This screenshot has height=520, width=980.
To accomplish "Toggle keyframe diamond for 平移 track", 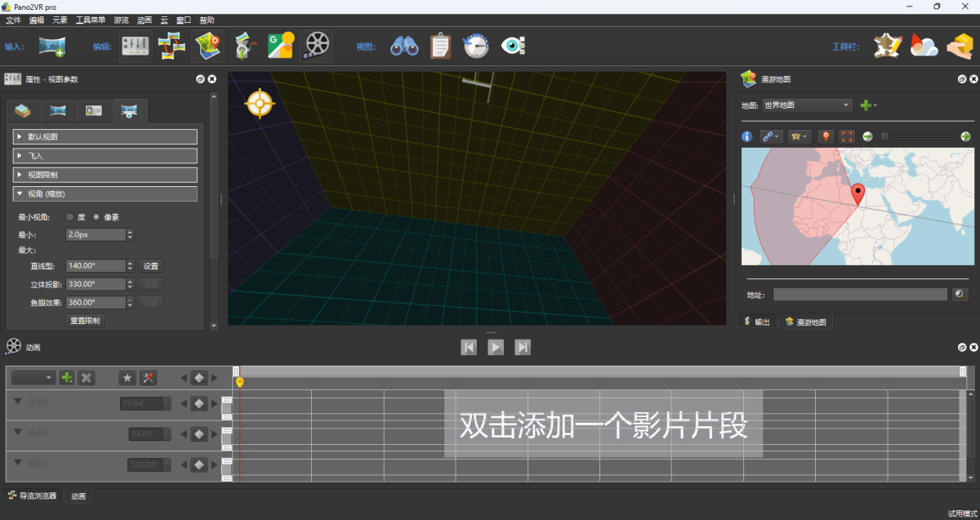I will pos(198,403).
